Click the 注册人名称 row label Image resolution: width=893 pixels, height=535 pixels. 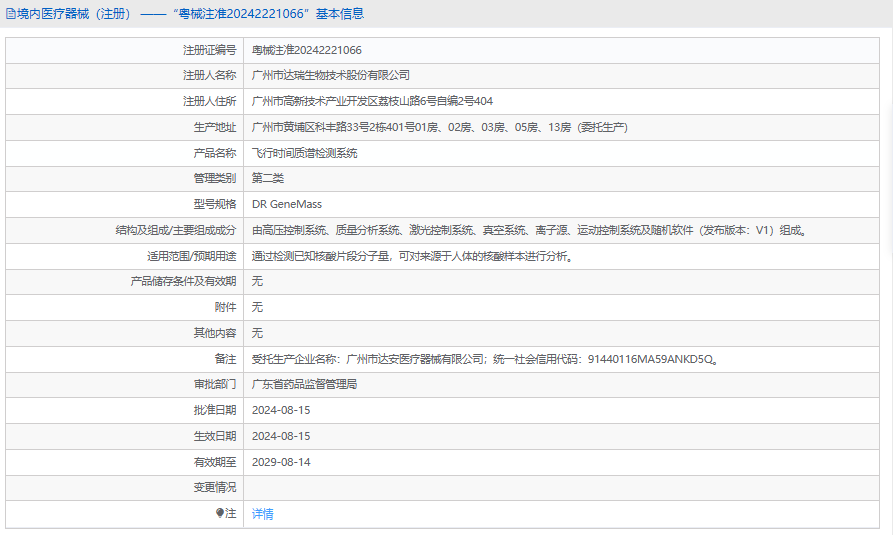(x=210, y=75)
